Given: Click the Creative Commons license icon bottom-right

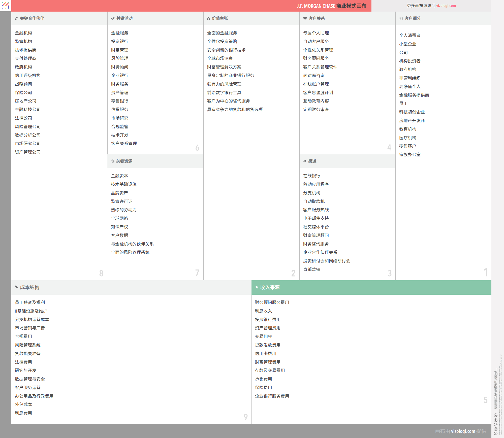Looking at the screenshot, I should [x=495, y=433].
